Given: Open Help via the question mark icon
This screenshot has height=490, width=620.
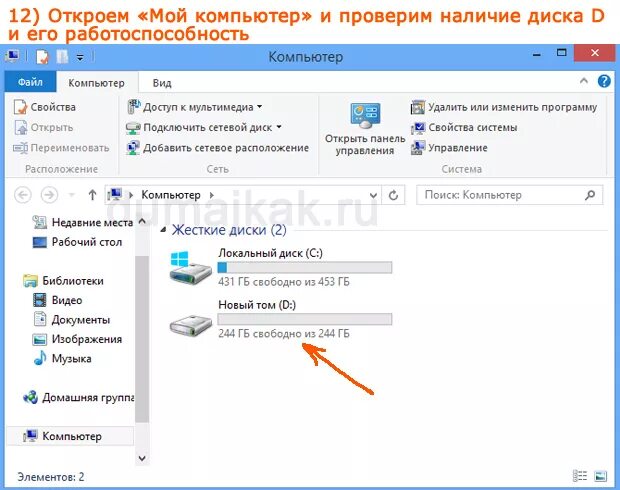Looking at the screenshot, I should 604,81.
